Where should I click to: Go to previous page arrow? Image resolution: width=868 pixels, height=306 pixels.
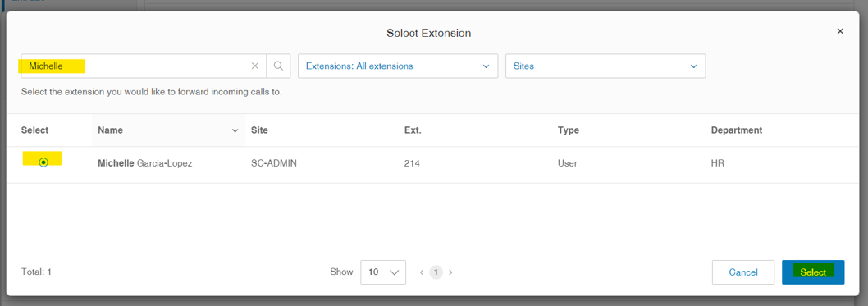(x=421, y=272)
